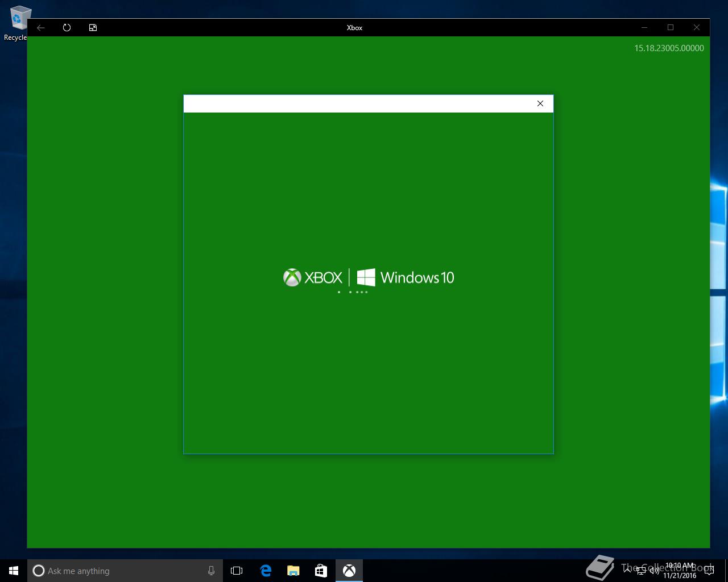The height and width of the screenshot is (582, 728).
Task: Open the Windows Store from taskbar
Action: [321, 571]
